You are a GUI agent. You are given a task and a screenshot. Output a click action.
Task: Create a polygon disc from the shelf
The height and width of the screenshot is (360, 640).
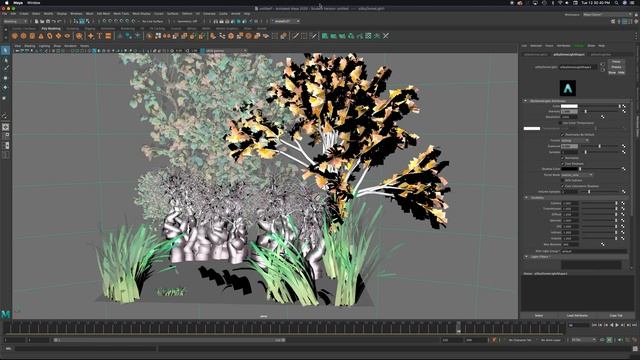(x=67, y=36)
